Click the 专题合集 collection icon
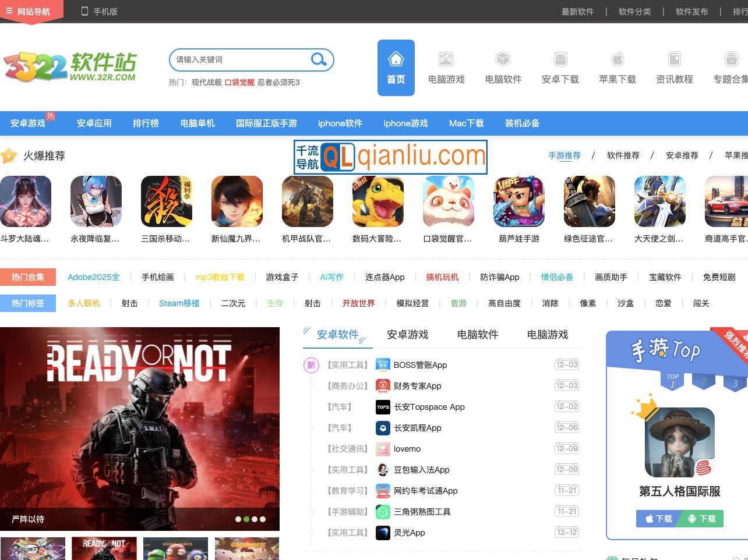This screenshot has width=748, height=560. tap(731, 58)
